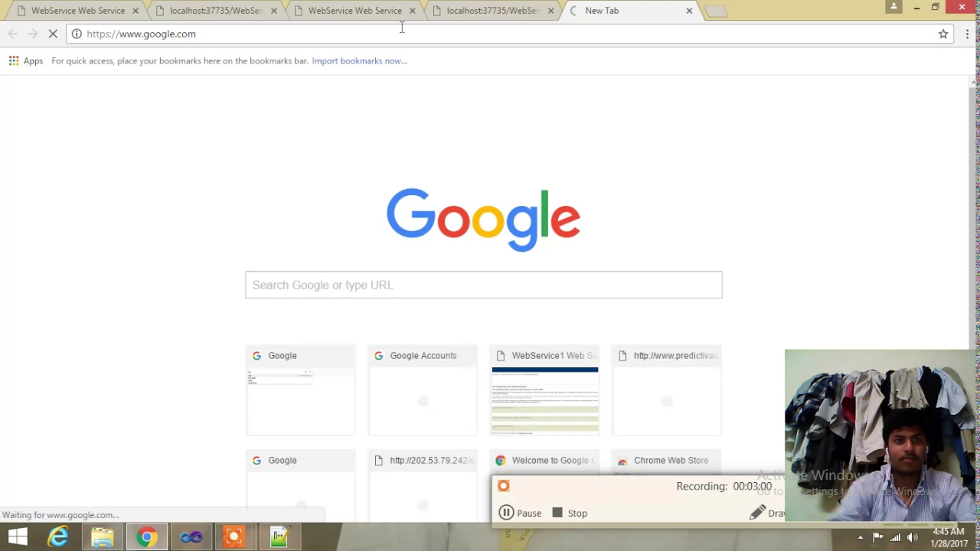Click the Chrome taskbar icon

(x=146, y=537)
